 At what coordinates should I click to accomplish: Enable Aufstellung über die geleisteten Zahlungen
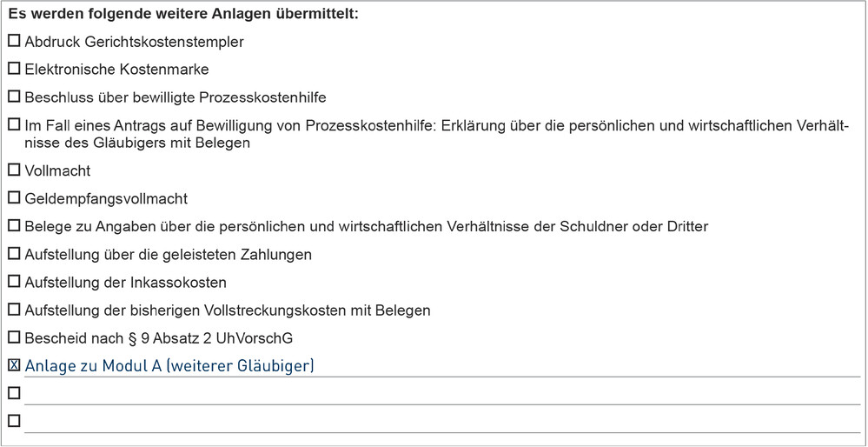coord(14,254)
